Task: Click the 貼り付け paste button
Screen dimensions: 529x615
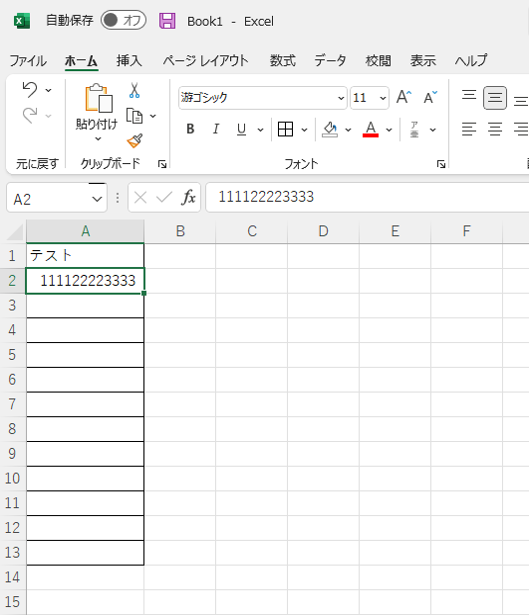Action: click(x=97, y=112)
